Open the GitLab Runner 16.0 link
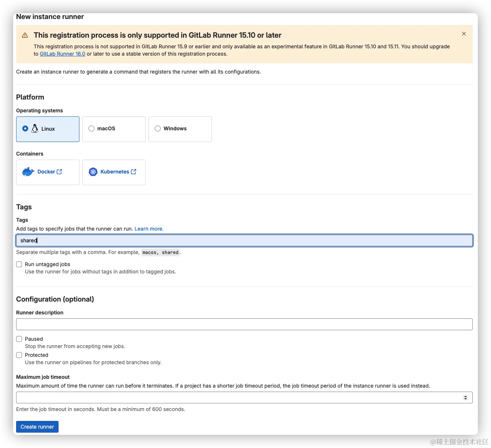Viewport: 491px width, 448px height. [x=63, y=54]
